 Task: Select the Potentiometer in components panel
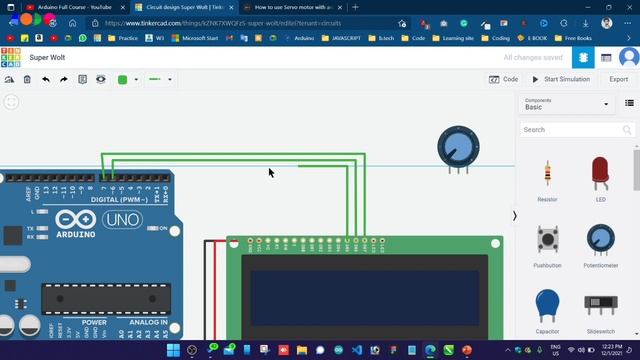tap(600, 246)
